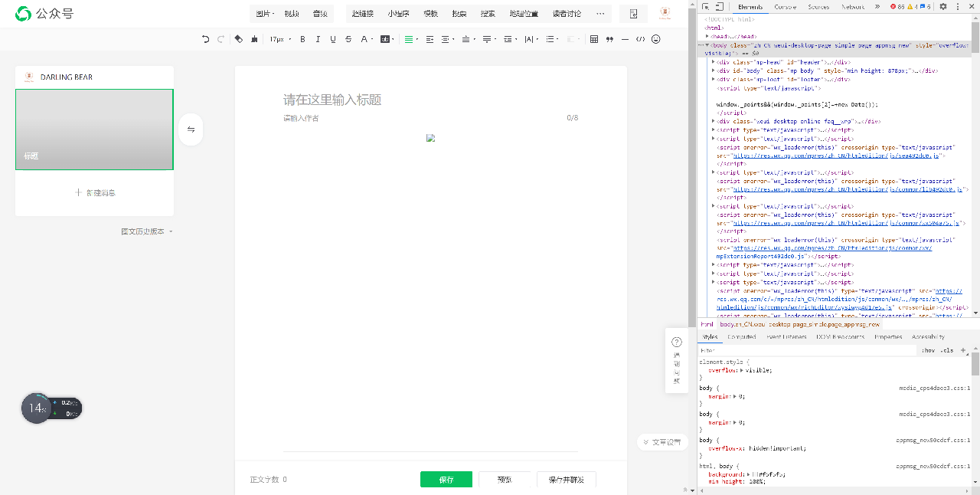
Task: Toggle the .cls class editor
Action: point(947,350)
